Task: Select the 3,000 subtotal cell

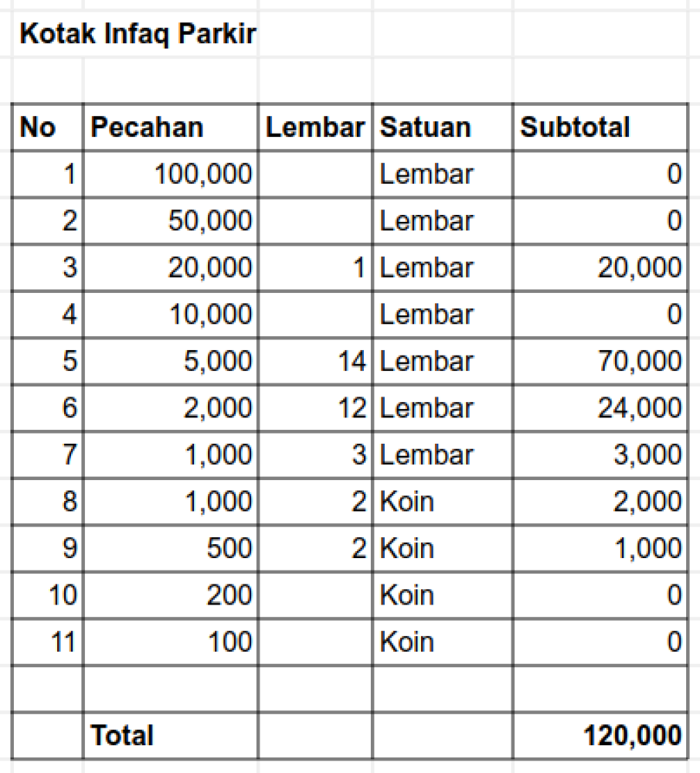Action: (600, 455)
